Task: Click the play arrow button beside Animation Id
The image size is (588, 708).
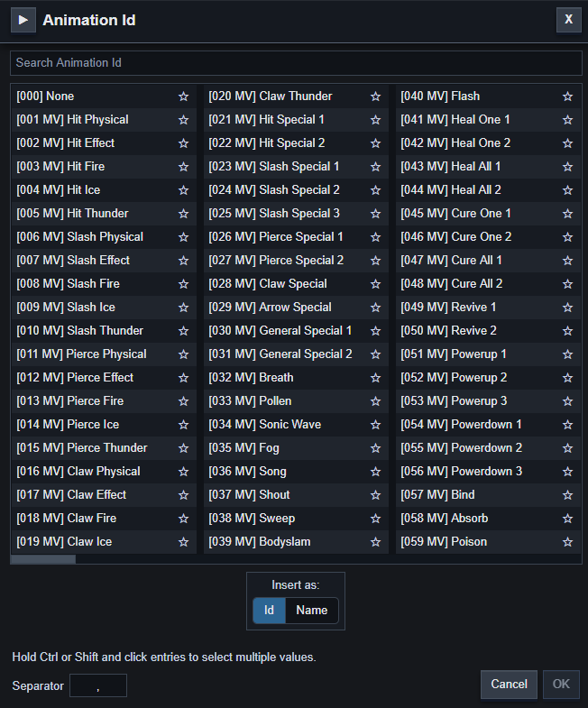Action: click(23, 21)
